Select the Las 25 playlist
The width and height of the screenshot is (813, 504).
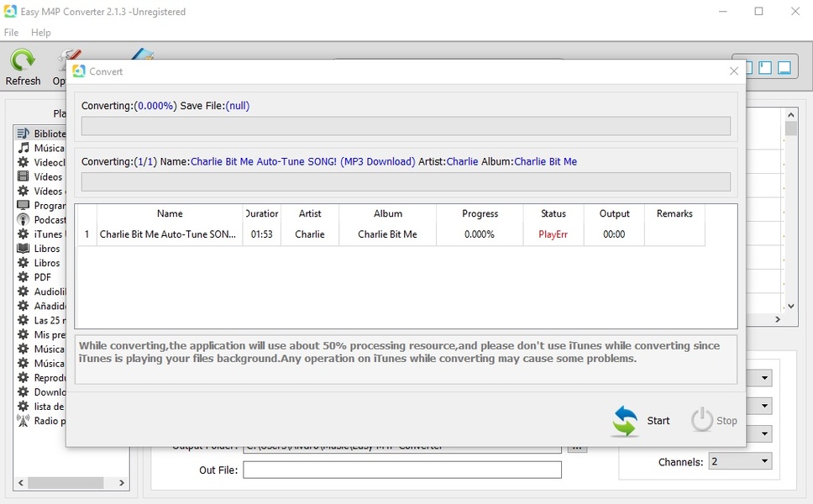(x=41, y=320)
